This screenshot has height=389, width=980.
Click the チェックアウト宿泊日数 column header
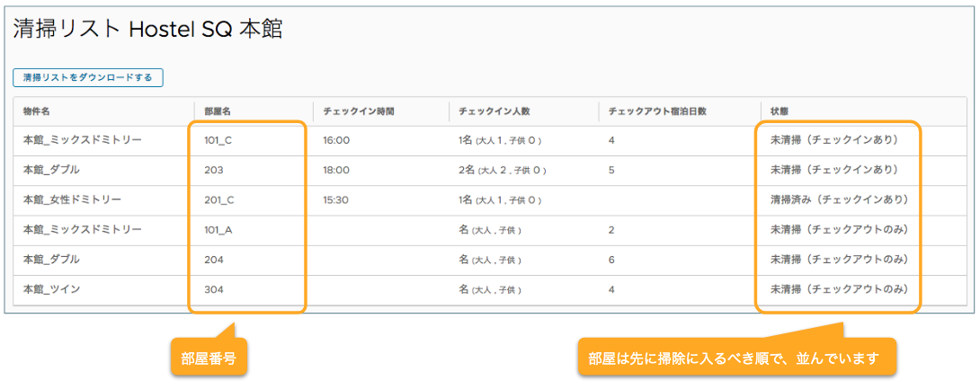657,111
